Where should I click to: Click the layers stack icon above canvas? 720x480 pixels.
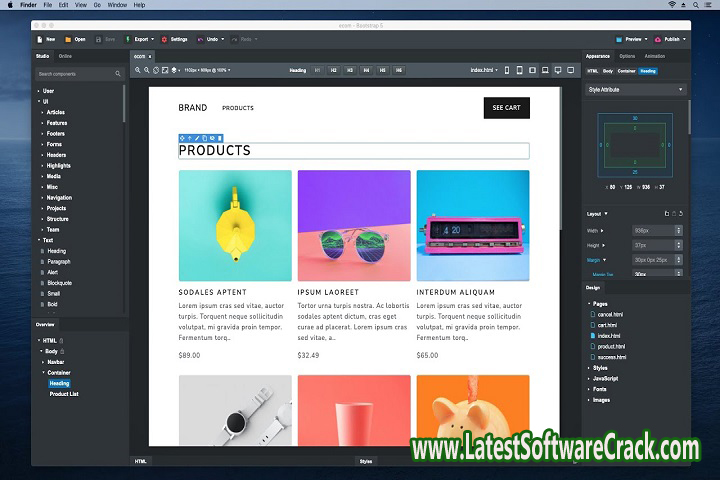[176, 70]
